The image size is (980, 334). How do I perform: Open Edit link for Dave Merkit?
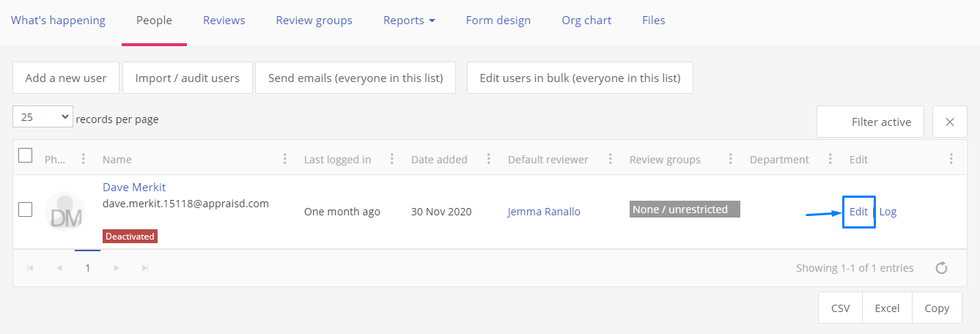[858, 212]
